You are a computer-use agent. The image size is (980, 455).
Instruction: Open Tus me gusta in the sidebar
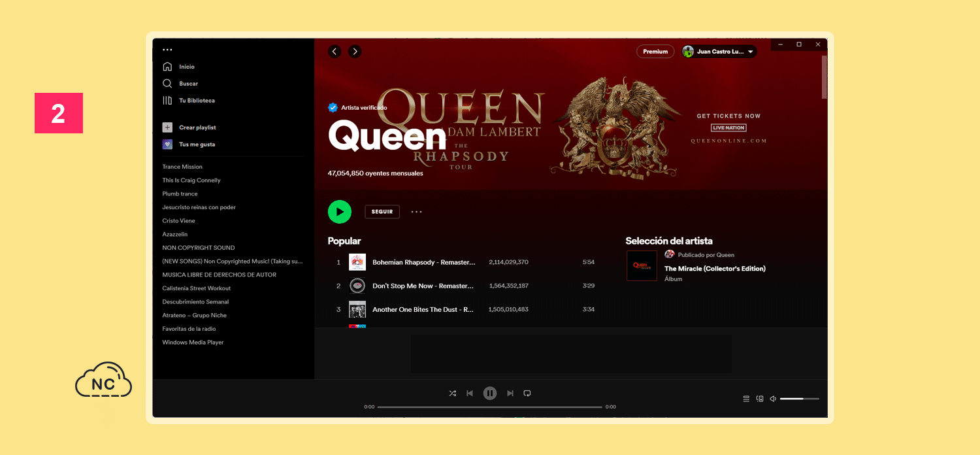point(197,144)
